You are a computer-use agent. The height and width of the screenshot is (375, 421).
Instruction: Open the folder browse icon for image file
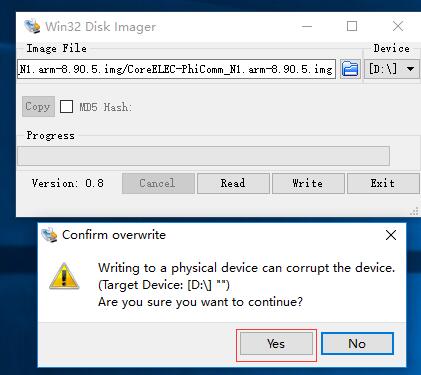tap(350, 69)
